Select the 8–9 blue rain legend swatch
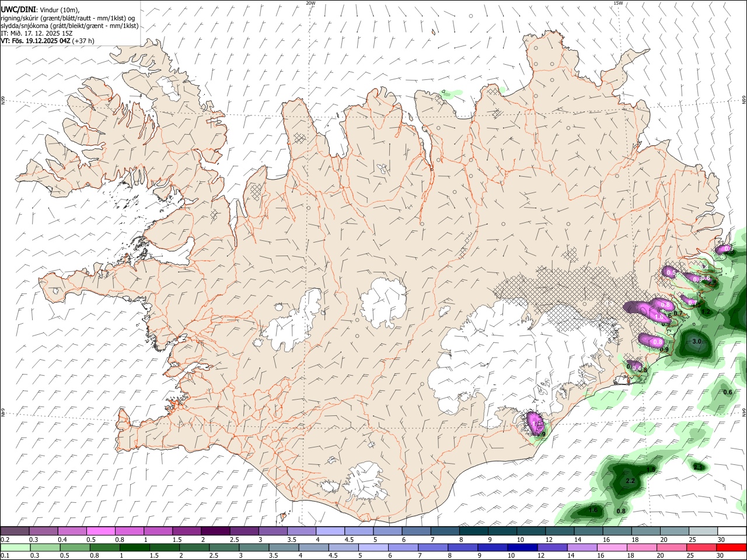Viewport: 747px width, 560px height. tap(463, 547)
